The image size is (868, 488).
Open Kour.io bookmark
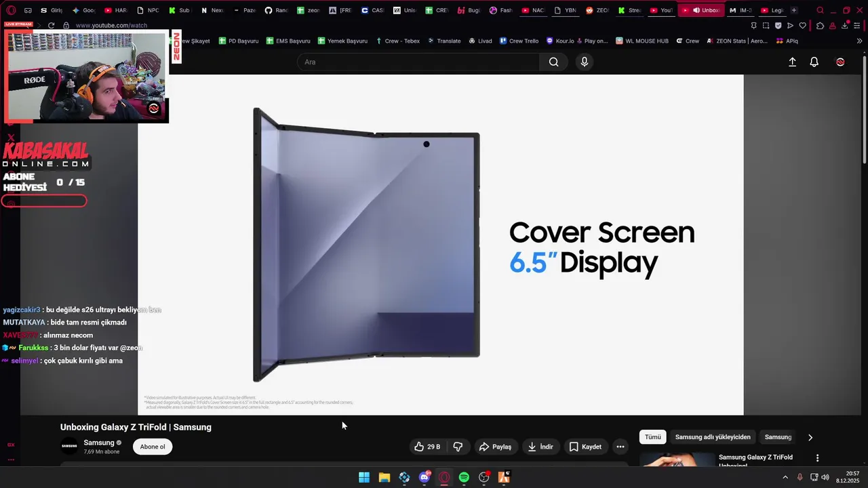click(560, 41)
